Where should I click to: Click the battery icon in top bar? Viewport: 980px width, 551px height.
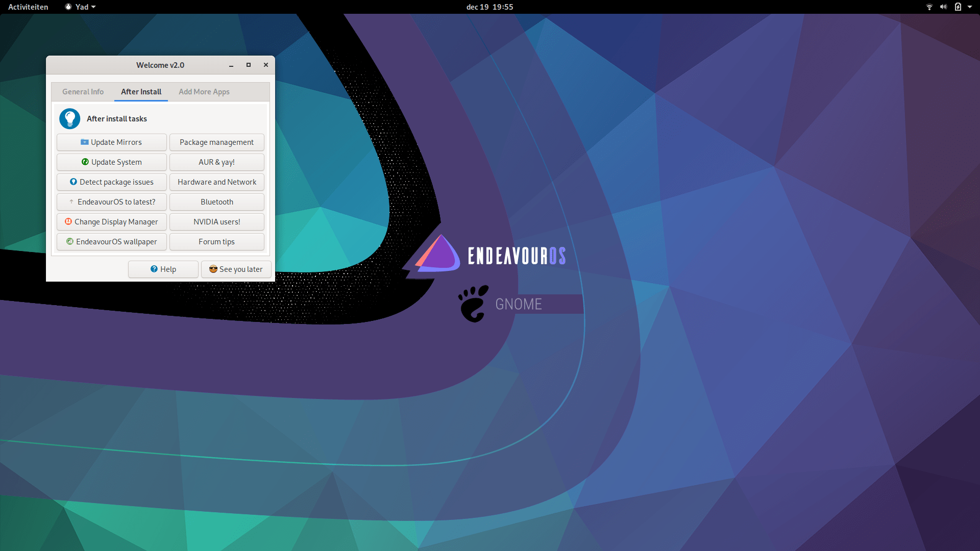tap(958, 7)
